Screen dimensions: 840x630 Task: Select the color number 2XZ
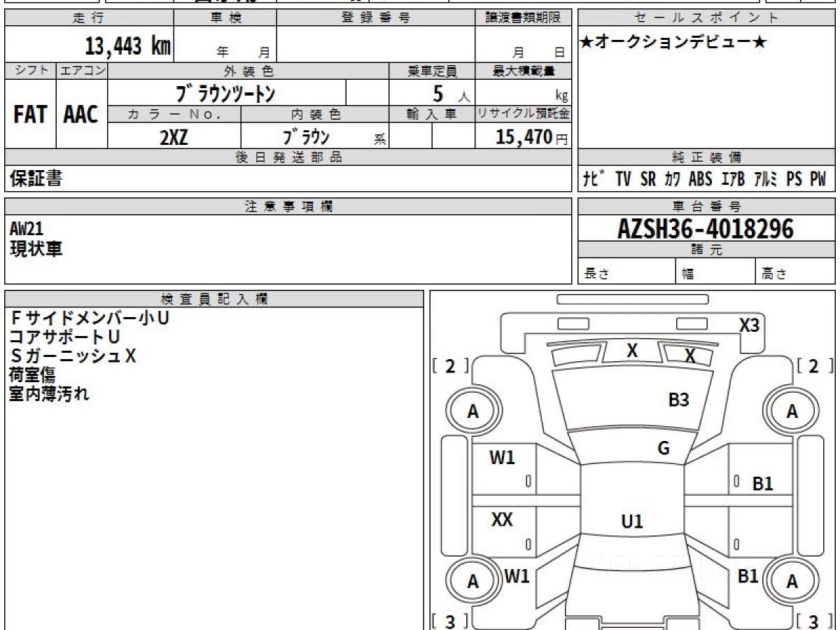point(174,137)
